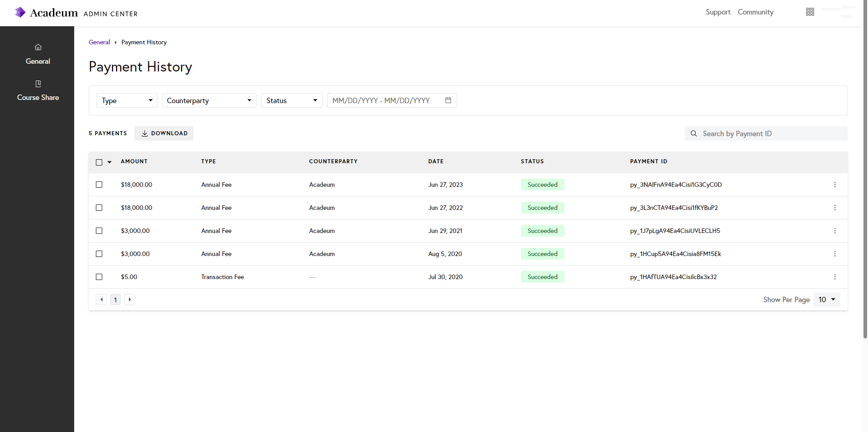Open the Community link
The width and height of the screenshot is (868, 432).
coord(755,12)
